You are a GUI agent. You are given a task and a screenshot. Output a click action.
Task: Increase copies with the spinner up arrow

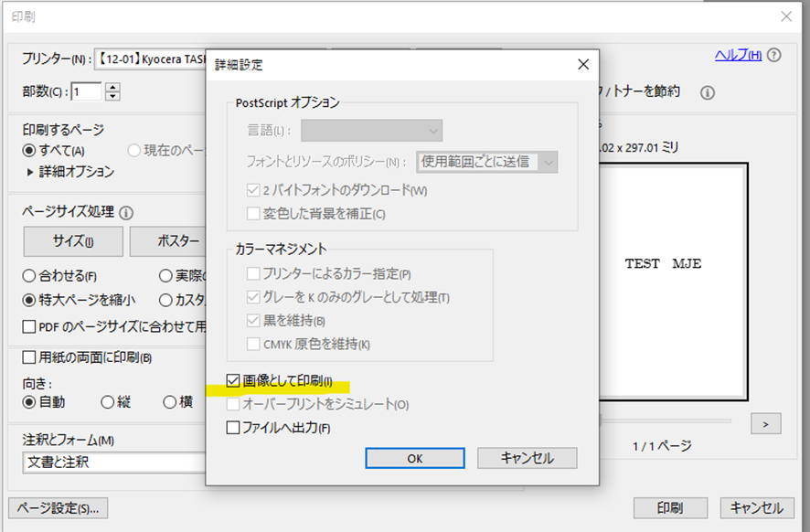112,87
